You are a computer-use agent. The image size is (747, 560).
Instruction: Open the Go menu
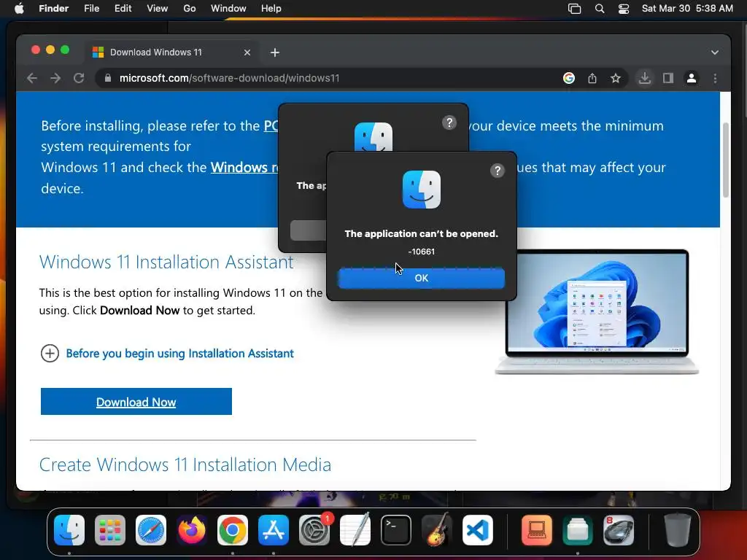(x=190, y=9)
